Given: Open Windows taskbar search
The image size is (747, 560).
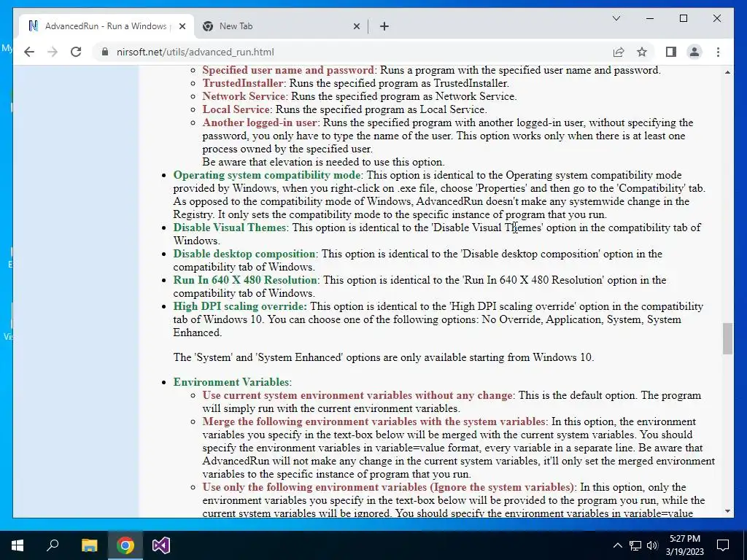Looking at the screenshot, I should pyautogui.click(x=53, y=545).
